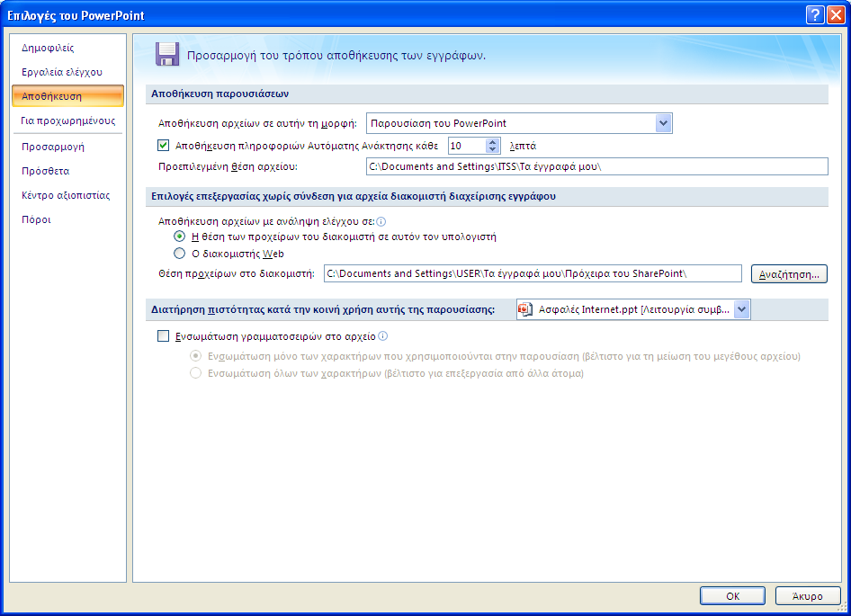The width and height of the screenshot is (851, 616).
Task: Click the AutoRecover minutes field showing 10
Action: click(x=467, y=146)
